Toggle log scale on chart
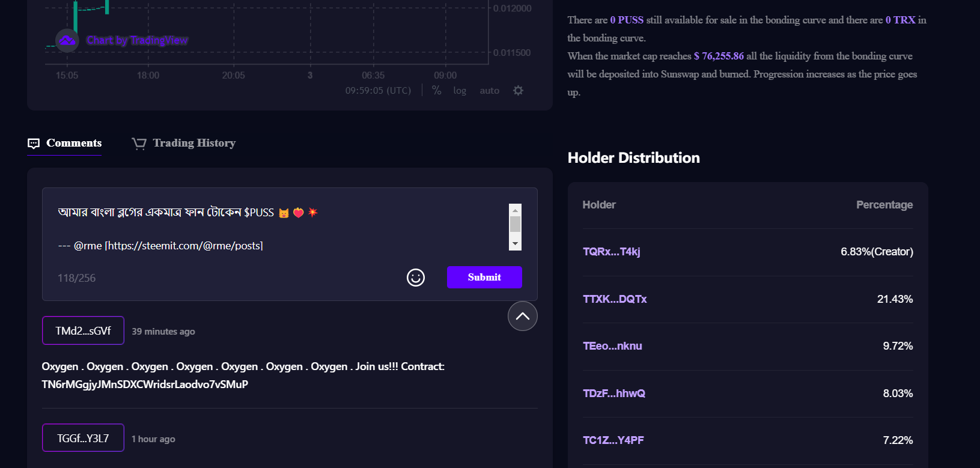 (460, 91)
